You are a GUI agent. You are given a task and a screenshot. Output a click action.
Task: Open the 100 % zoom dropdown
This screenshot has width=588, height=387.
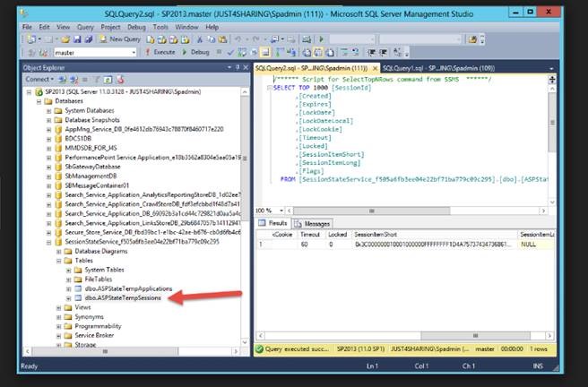click(x=281, y=211)
